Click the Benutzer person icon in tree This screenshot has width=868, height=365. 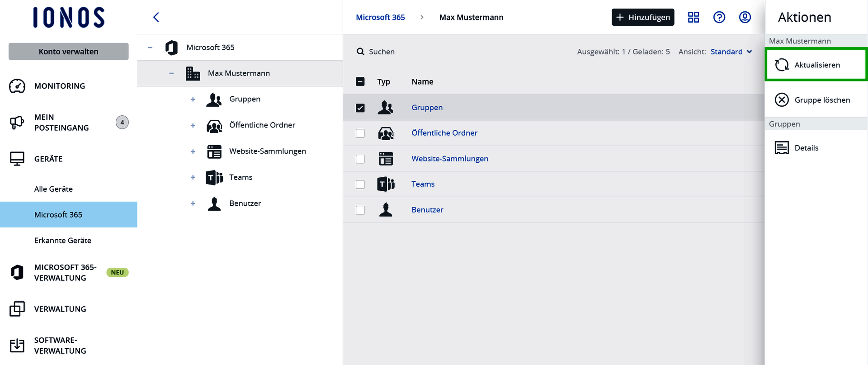pyautogui.click(x=214, y=204)
